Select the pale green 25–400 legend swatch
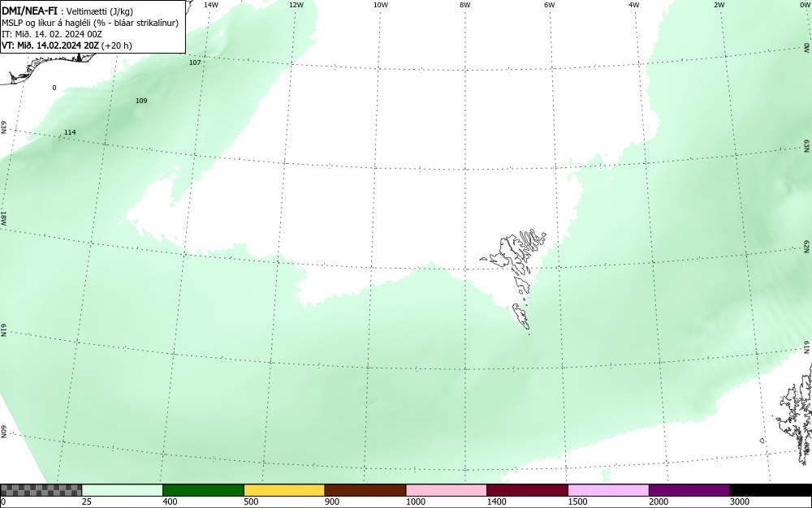Viewport: 812px width, 508px height. tap(123, 490)
